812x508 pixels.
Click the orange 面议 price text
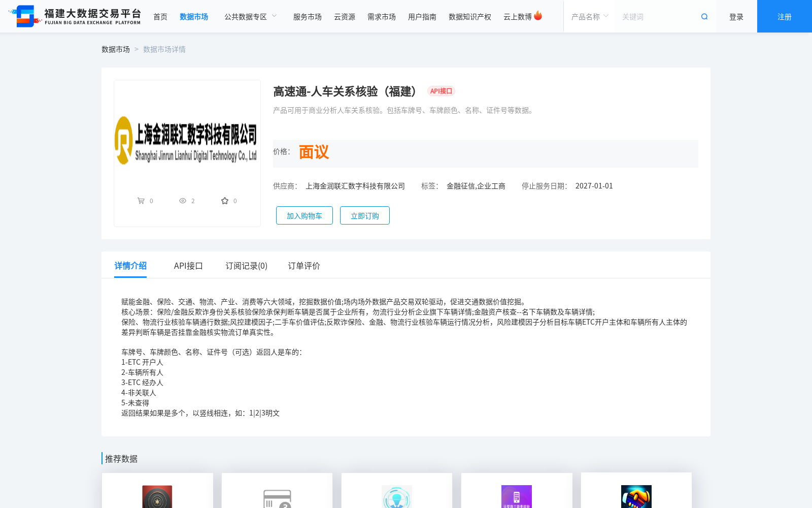(314, 152)
